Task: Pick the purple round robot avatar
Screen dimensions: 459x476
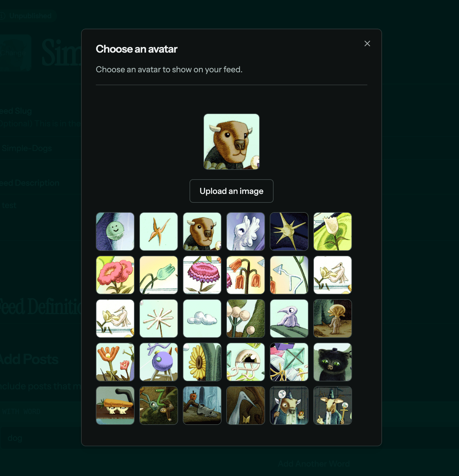Action: tap(159, 362)
